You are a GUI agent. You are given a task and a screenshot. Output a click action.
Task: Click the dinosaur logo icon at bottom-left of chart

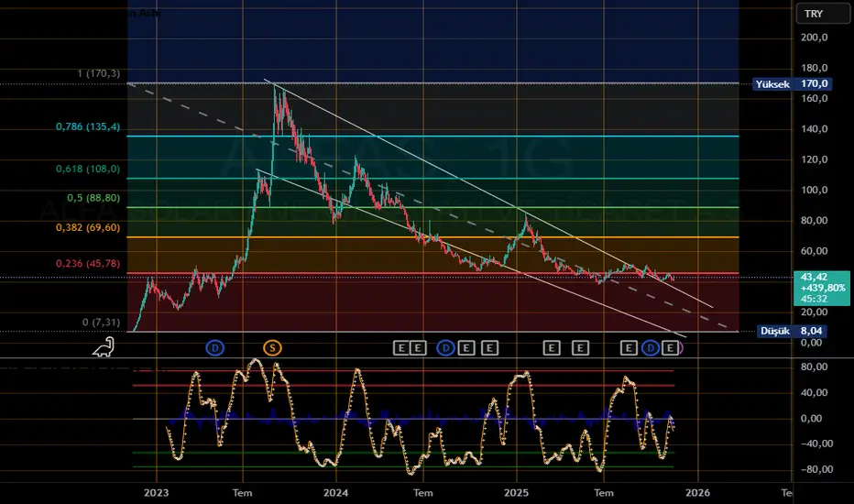pyautogui.click(x=103, y=348)
